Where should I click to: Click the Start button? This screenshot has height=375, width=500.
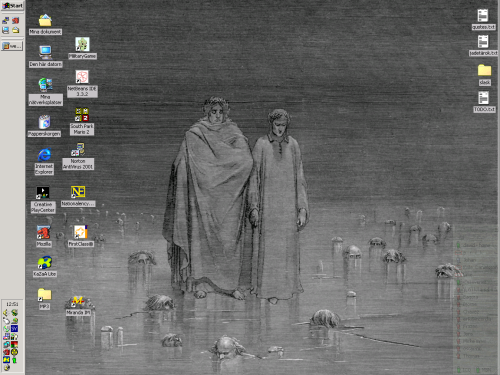click(12, 6)
